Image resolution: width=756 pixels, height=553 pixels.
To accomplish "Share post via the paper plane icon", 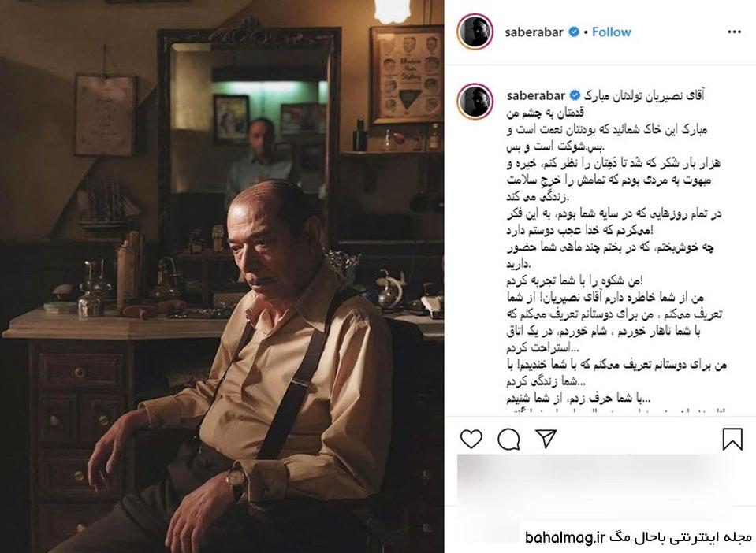I will 546,438.
